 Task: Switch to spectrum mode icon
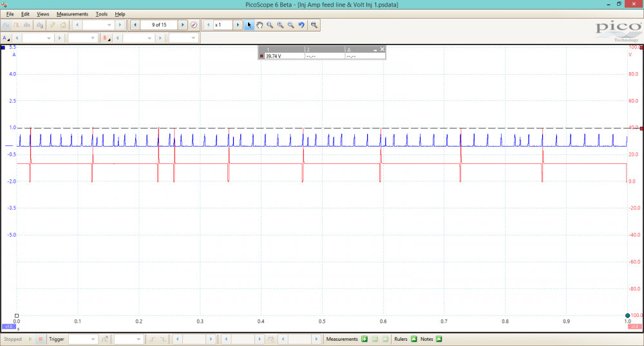tap(27, 25)
